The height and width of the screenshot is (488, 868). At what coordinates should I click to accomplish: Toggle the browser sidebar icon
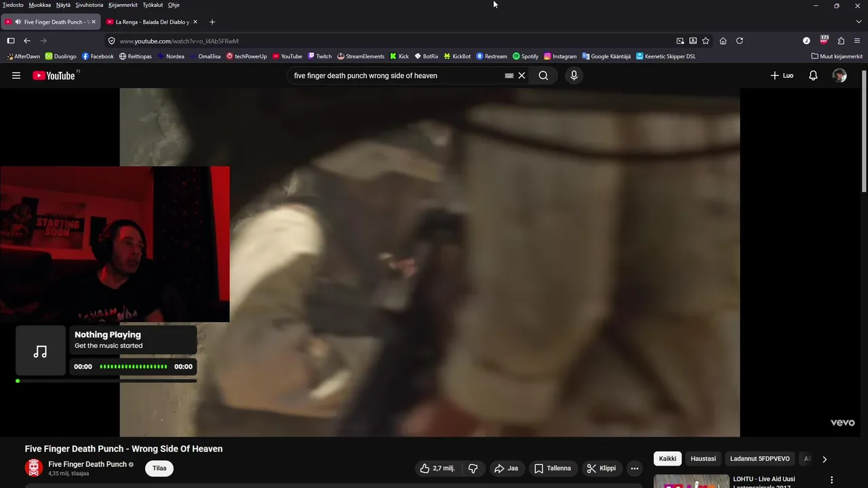point(11,41)
